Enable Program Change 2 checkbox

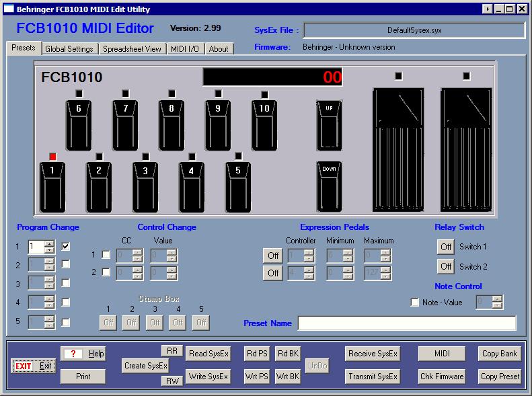point(66,264)
